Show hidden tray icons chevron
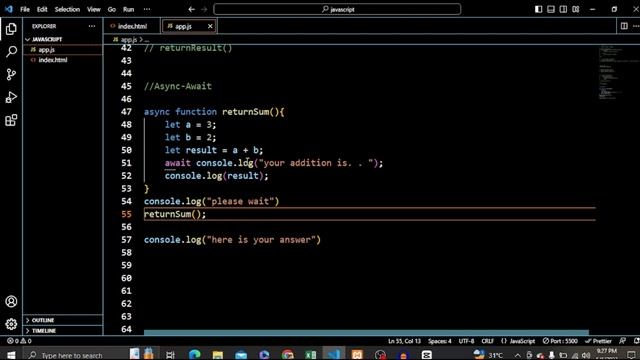This screenshot has width=640, height=360. (517, 356)
